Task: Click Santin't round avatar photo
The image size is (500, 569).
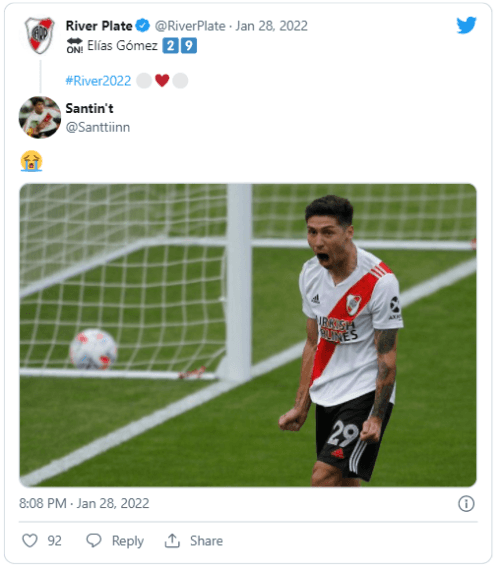Action: [x=40, y=117]
